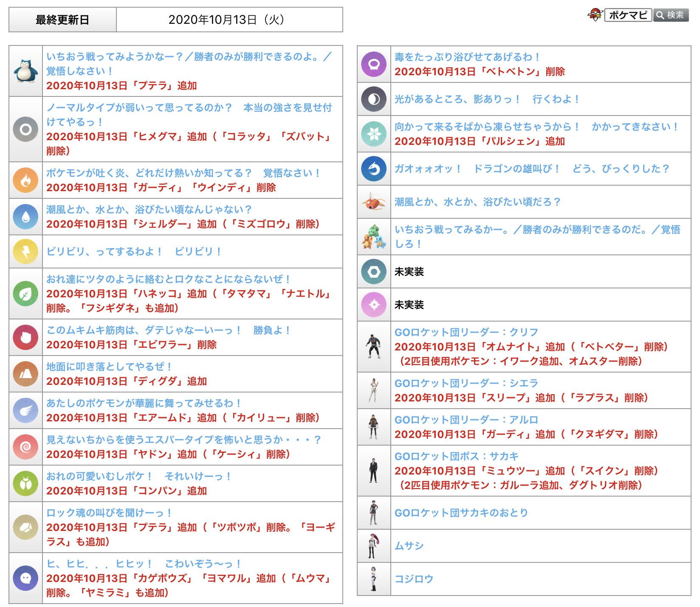The width and height of the screenshot is (700, 607).
Task: Open the コジロウ link
Action: tap(414, 579)
